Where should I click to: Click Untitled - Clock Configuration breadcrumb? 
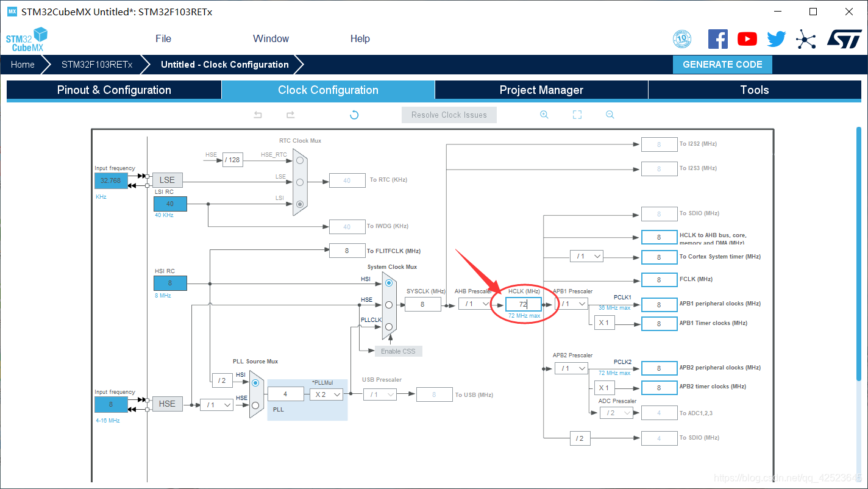225,65
